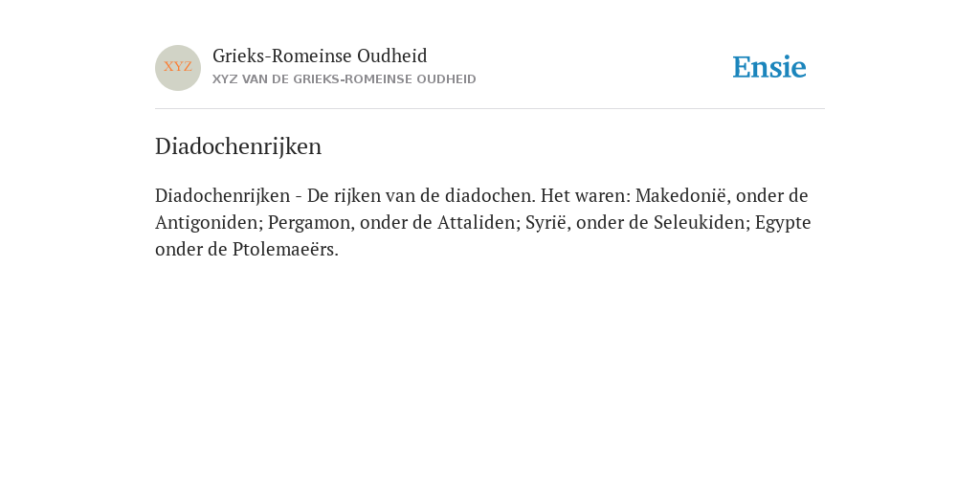
Task: Click the word Syrië in the paragraph
Action: pos(547,223)
